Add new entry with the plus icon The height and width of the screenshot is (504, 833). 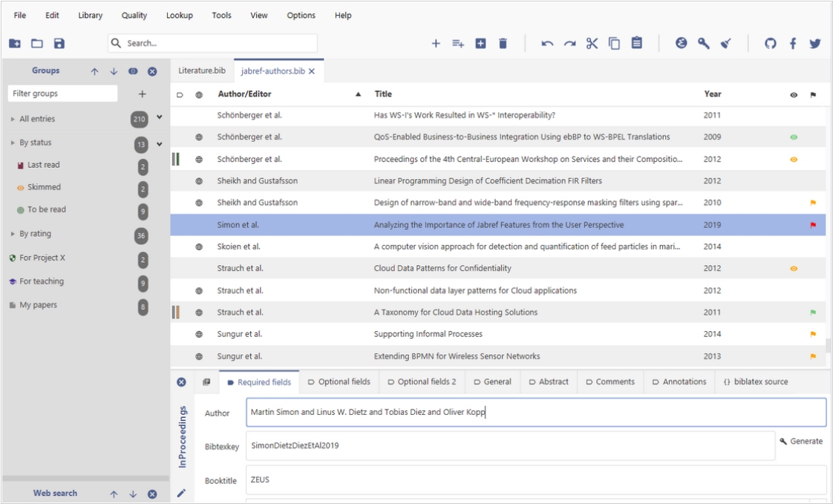[436, 44]
